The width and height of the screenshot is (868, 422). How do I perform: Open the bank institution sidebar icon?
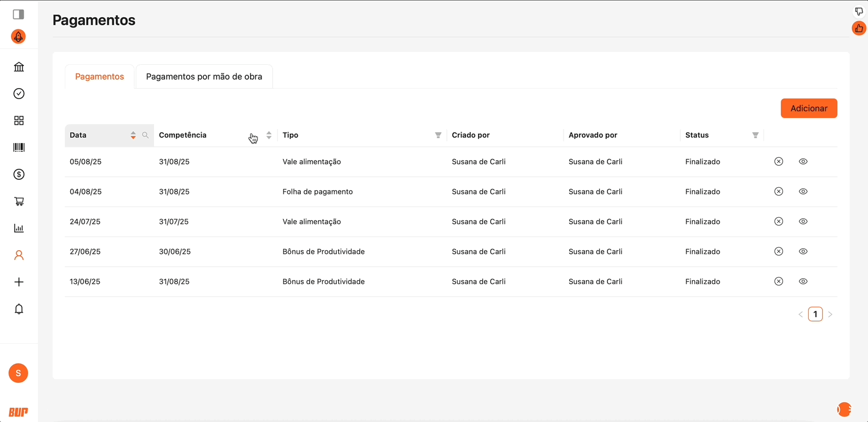(19, 67)
